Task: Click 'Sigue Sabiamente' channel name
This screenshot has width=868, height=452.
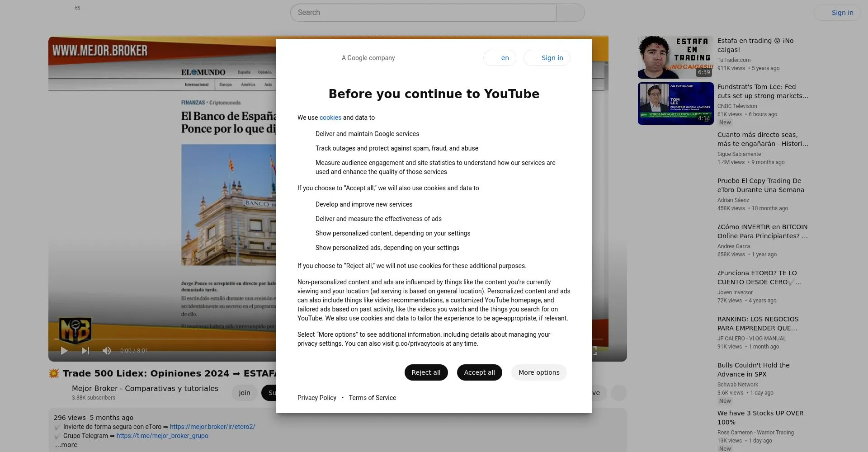Action: (739, 154)
